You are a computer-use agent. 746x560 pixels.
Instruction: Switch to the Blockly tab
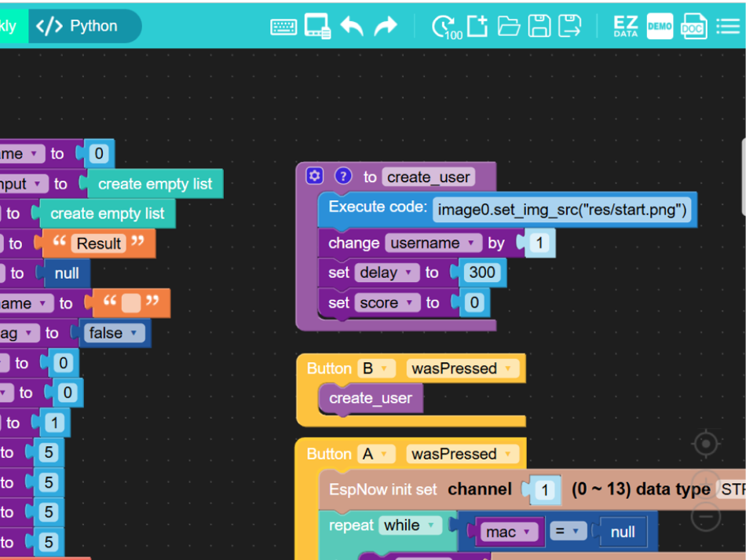(13, 26)
